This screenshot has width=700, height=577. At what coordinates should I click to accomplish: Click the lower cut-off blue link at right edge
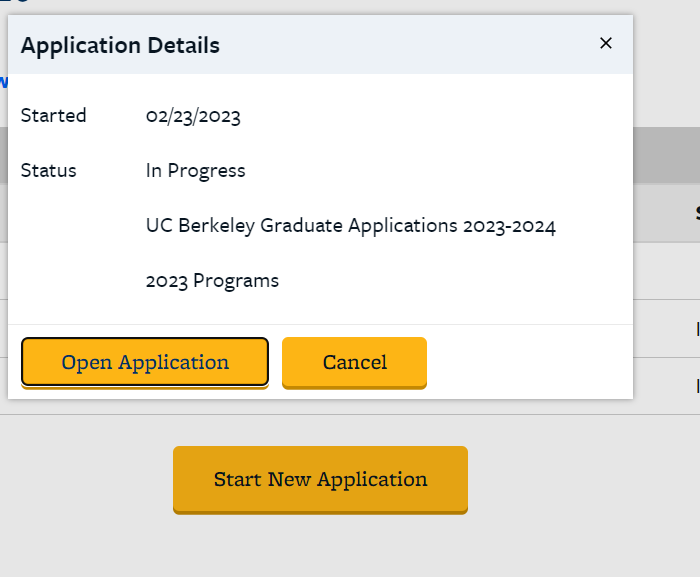point(696,385)
